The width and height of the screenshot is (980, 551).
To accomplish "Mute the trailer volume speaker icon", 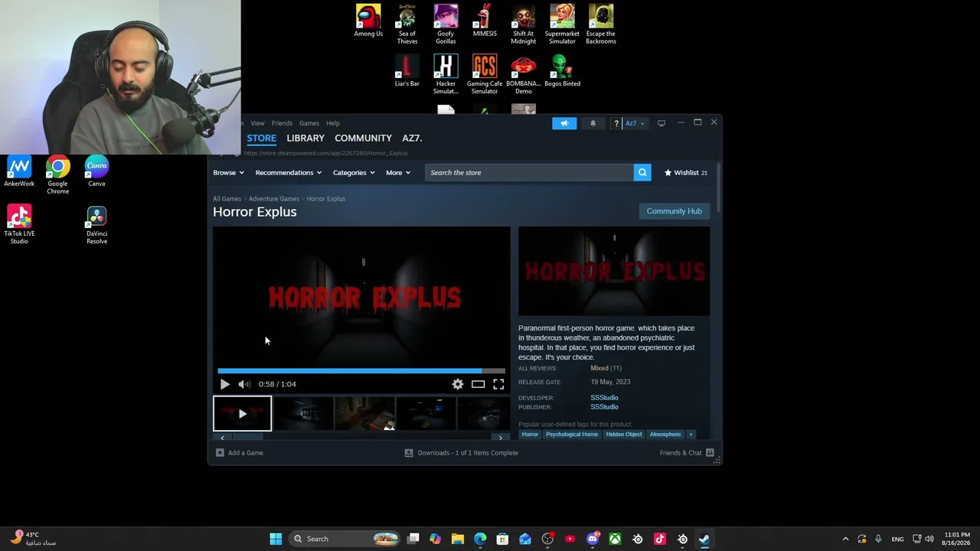I will [243, 384].
